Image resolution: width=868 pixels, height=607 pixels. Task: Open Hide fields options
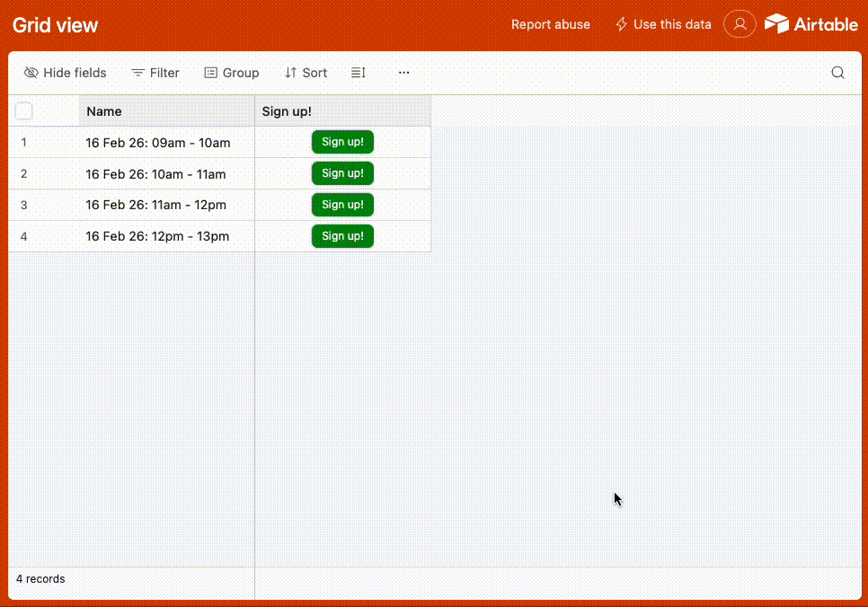(x=66, y=73)
